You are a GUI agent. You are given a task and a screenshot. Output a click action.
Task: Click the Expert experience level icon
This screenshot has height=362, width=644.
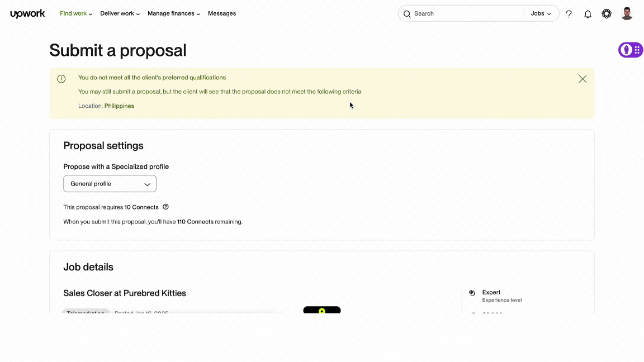[472, 293]
